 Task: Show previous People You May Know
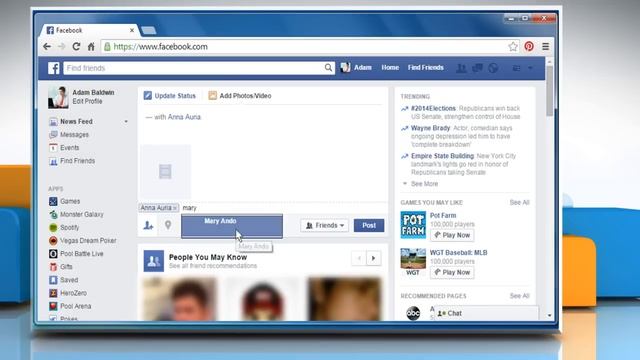pos(359,258)
